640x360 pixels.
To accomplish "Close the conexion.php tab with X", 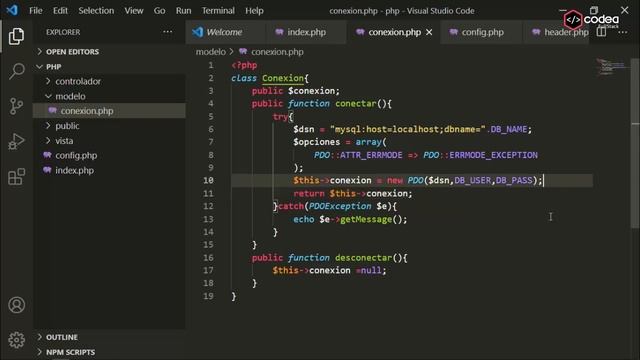I will click(429, 32).
